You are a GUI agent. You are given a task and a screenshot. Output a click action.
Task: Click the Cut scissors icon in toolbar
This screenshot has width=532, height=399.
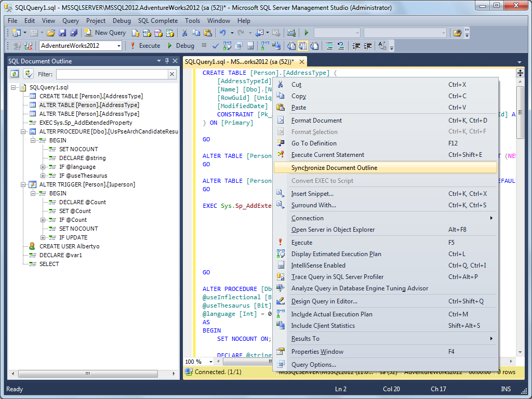(x=184, y=33)
